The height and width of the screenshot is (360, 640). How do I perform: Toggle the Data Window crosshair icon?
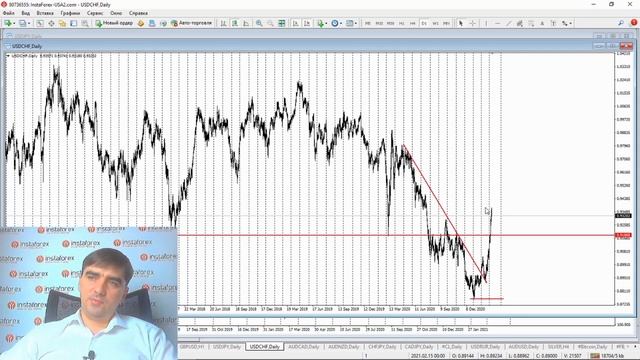click(51, 23)
